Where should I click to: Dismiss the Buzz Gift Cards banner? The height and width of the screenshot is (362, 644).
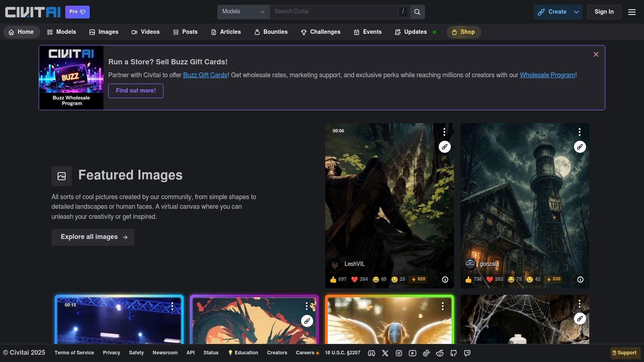[596, 54]
